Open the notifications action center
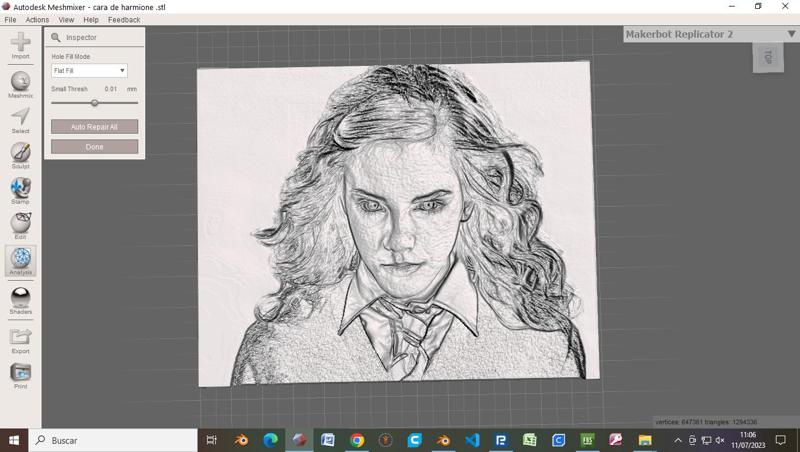The height and width of the screenshot is (452, 800). pyautogui.click(x=781, y=440)
